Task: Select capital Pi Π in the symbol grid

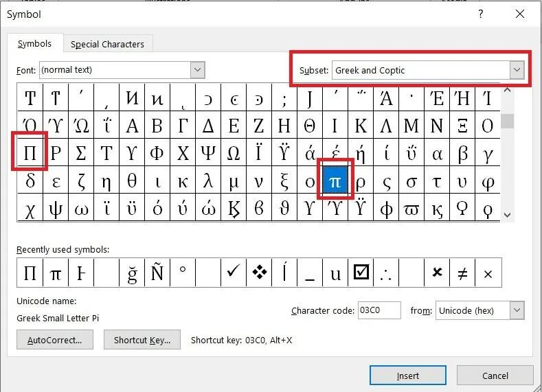Action: pyautogui.click(x=30, y=152)
